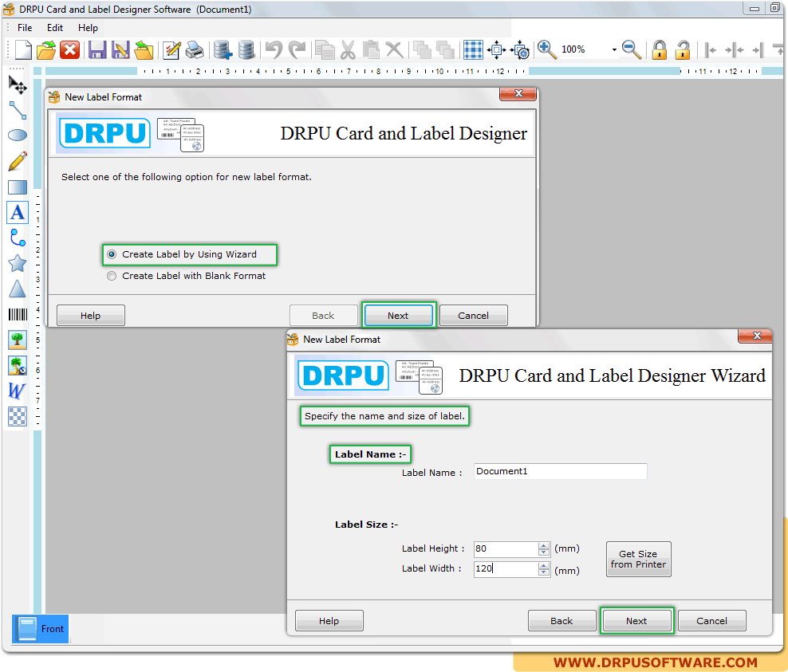Image resolution: width=788 pixels, height=672 pixels.
Task: Select the checkerboard pattern tool
Action: click(x=18, y=416)
